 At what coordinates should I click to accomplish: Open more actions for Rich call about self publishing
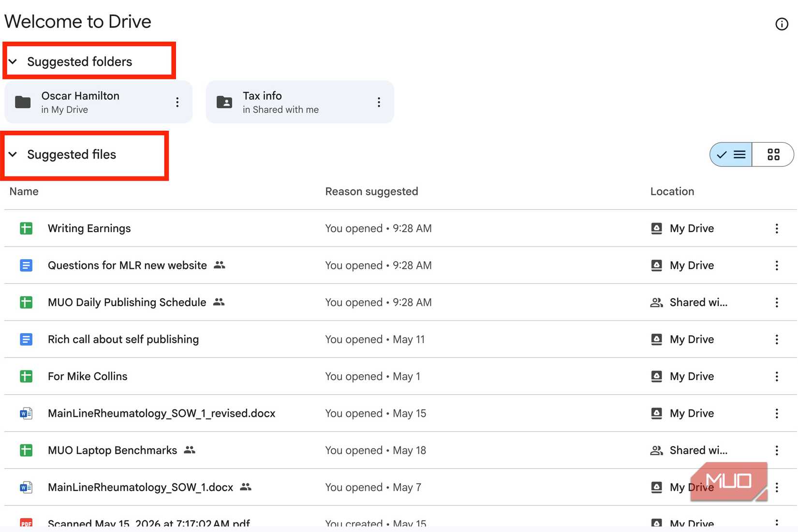point(777,340)
